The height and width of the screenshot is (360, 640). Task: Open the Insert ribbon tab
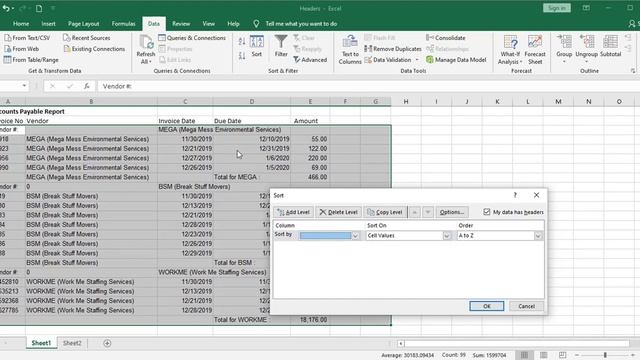tap(48, 24)
